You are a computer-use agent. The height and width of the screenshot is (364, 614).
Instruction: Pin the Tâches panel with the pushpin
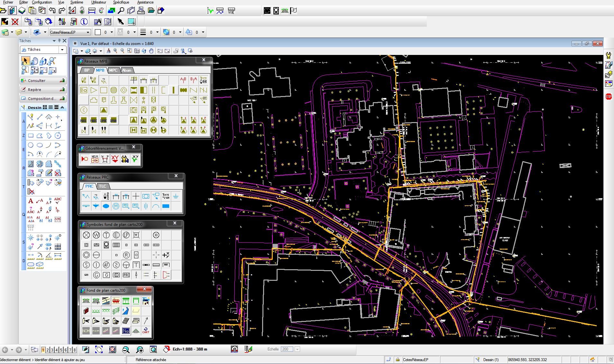coord(59,41)
